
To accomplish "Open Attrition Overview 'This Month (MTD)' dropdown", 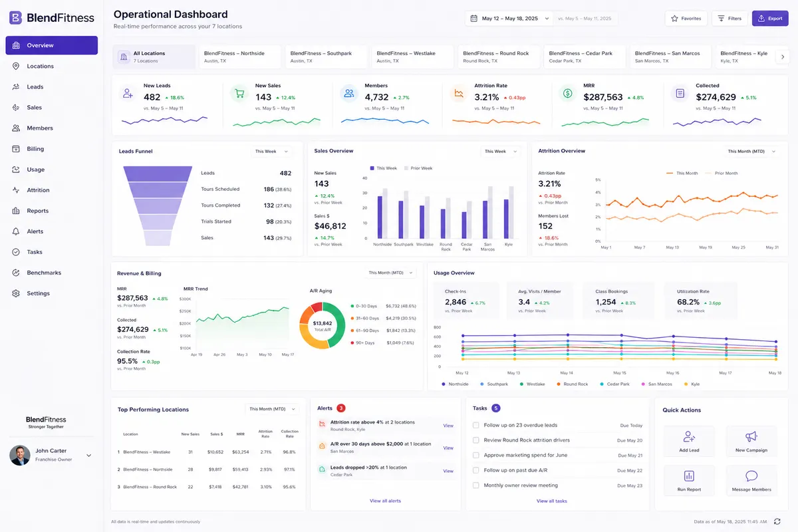I will point(751,152).
